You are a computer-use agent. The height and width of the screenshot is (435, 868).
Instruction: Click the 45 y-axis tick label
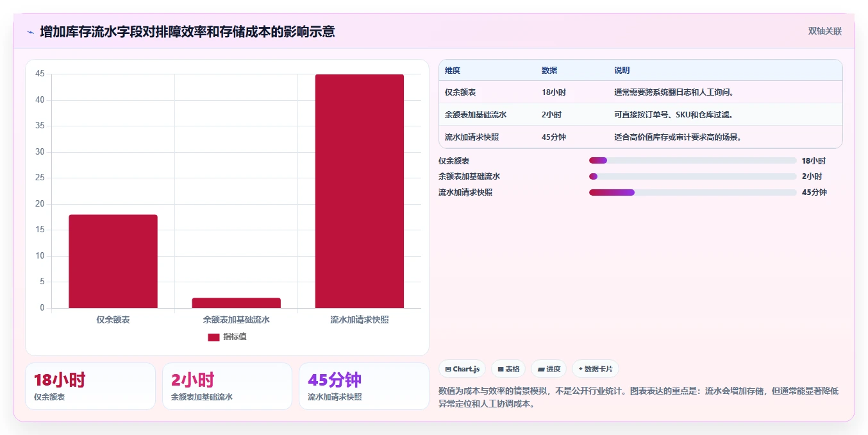pyautogui.click(x=40, y=74)
